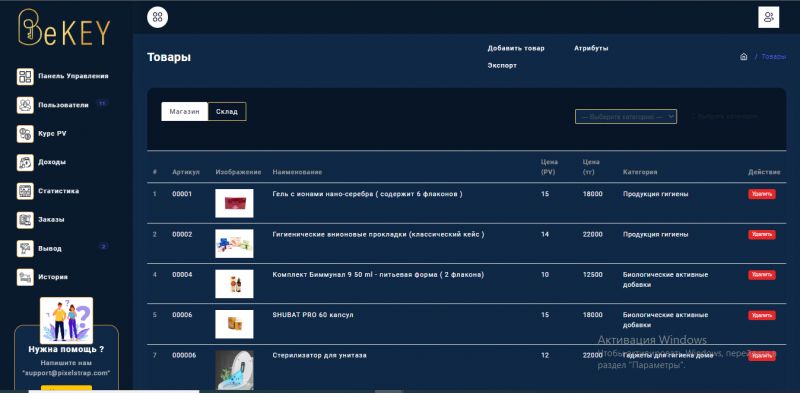Switch to Склад tab
This screenshot has height=393, width=800.
[227, 112]
